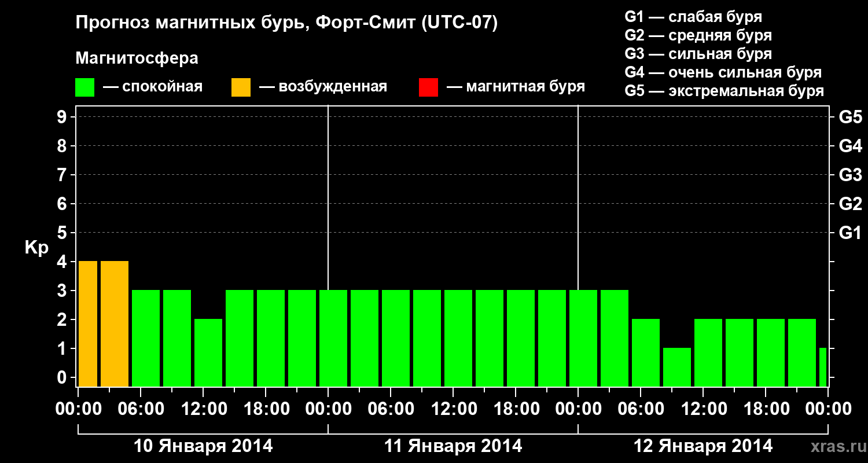Click G3 — сильная буря legend line
The height and width of the screenshot is (463, 868).
[x=698, y=54]
